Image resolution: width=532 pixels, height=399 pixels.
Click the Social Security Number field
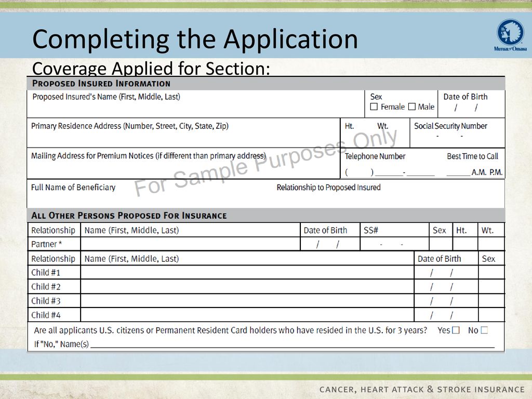click(457, 133)
